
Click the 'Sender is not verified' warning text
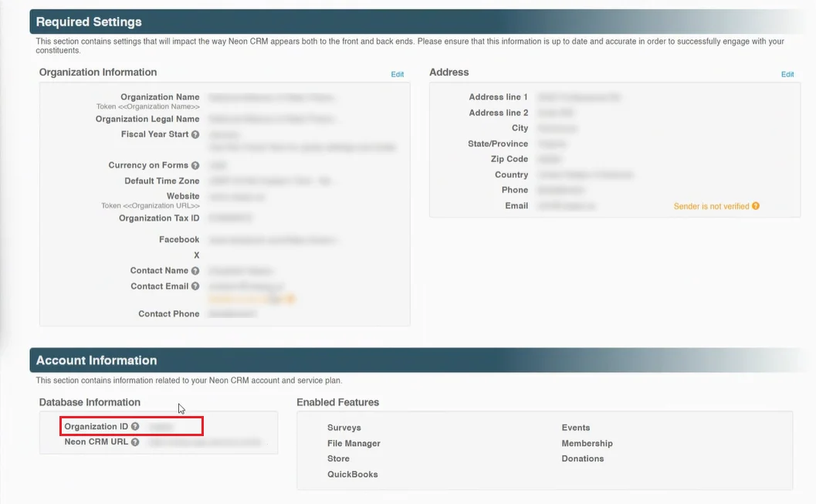711,206
